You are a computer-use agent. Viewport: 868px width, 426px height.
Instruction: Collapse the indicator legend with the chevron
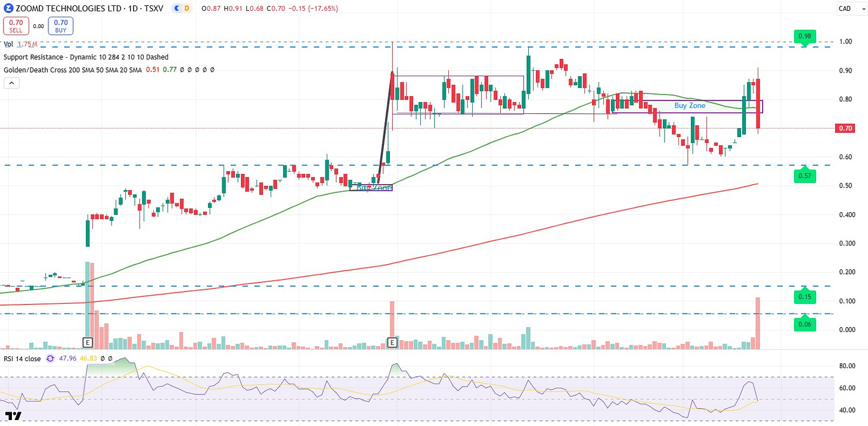pos(12,83)
